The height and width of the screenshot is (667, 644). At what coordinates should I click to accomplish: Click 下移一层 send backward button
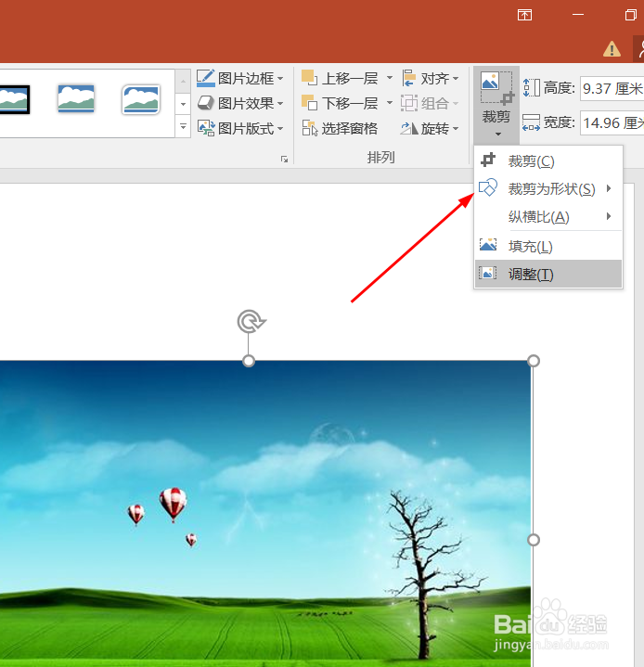(340, 103)
